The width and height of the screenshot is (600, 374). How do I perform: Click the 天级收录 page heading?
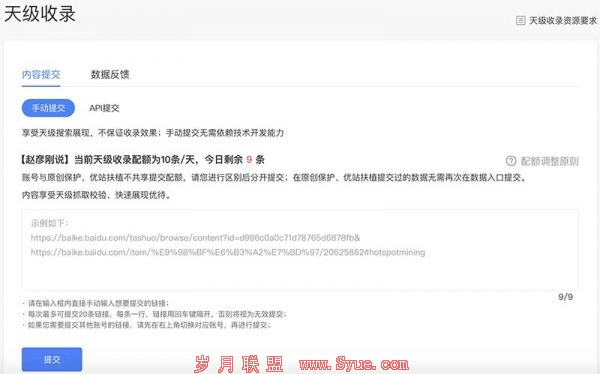click(x=40, y=14)
